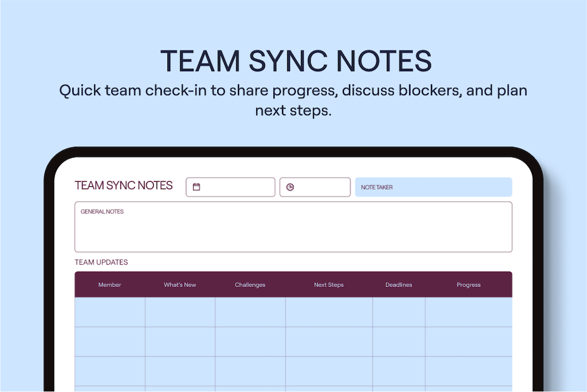Click the Team Updates section label

click(x=101, y=262)
